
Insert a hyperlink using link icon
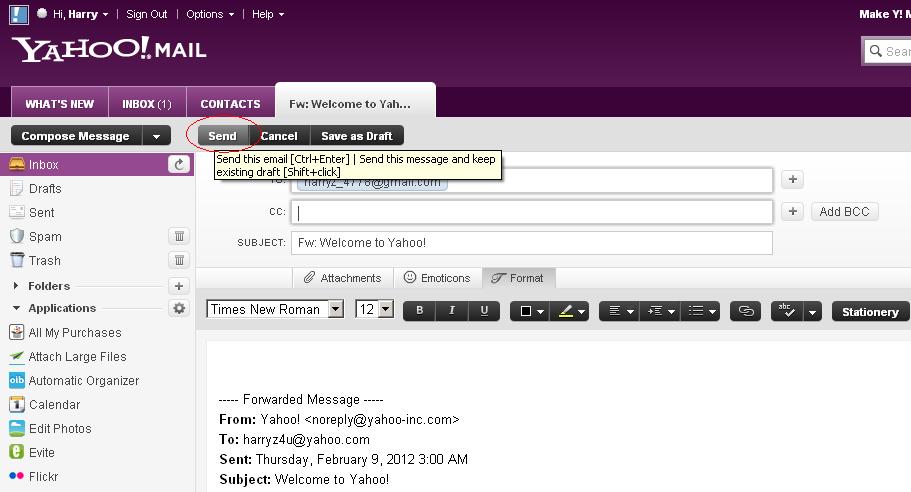coord(745,311)
